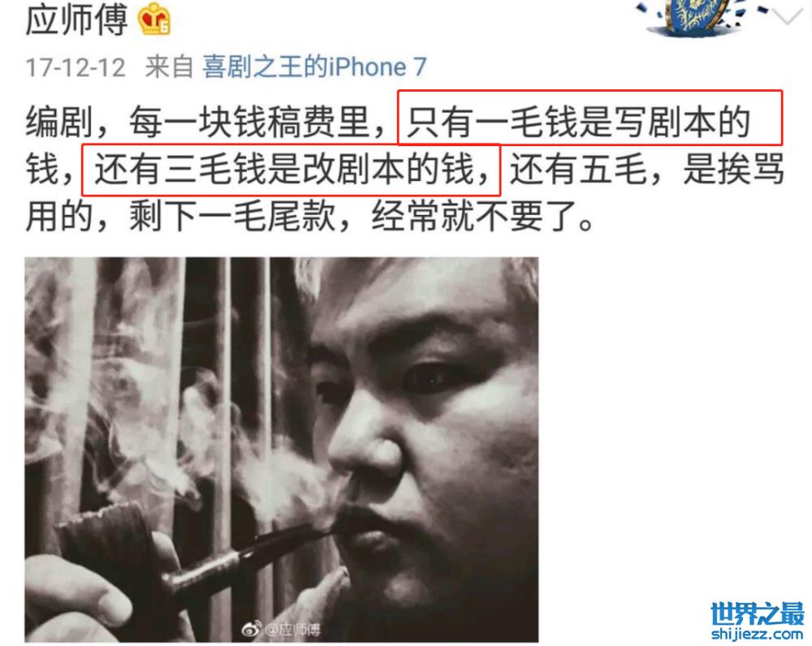Click the phrase 还有五毛，是挨骂

click(647, 170)
